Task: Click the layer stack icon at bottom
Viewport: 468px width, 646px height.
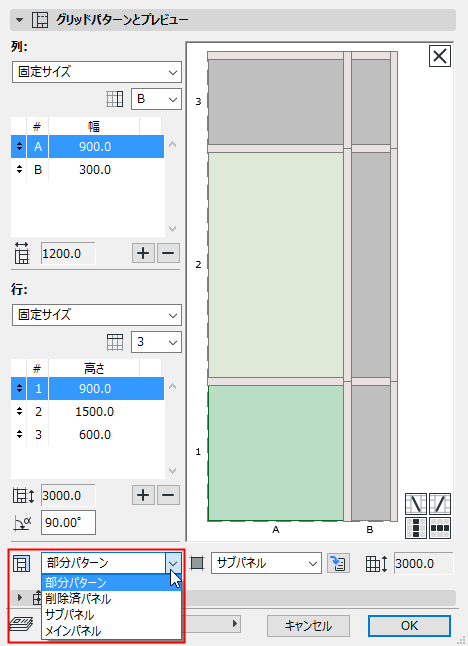Action: pyautogui.click(x=21, y=624)
